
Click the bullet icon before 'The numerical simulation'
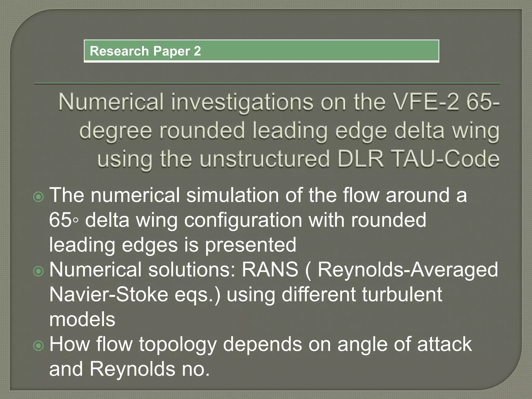tap(39, 197)
